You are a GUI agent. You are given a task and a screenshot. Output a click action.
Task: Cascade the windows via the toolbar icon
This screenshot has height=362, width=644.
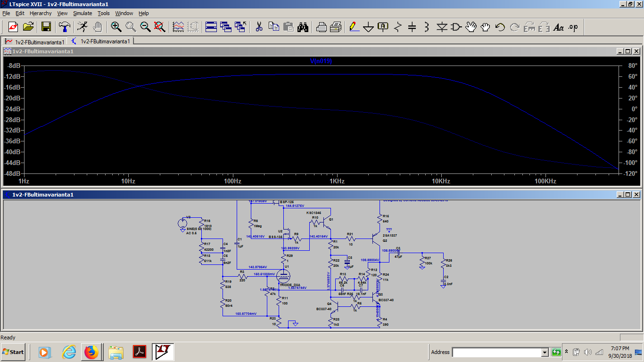(226, 27)
